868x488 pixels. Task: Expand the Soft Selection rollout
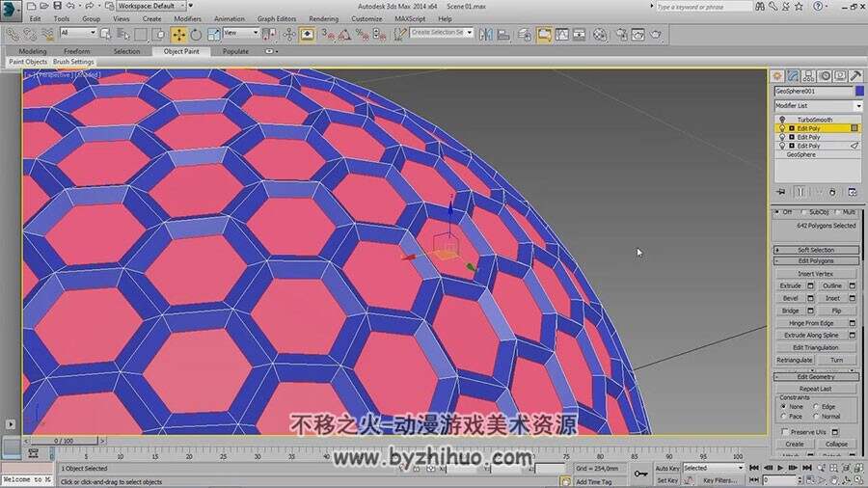point(816,250)
